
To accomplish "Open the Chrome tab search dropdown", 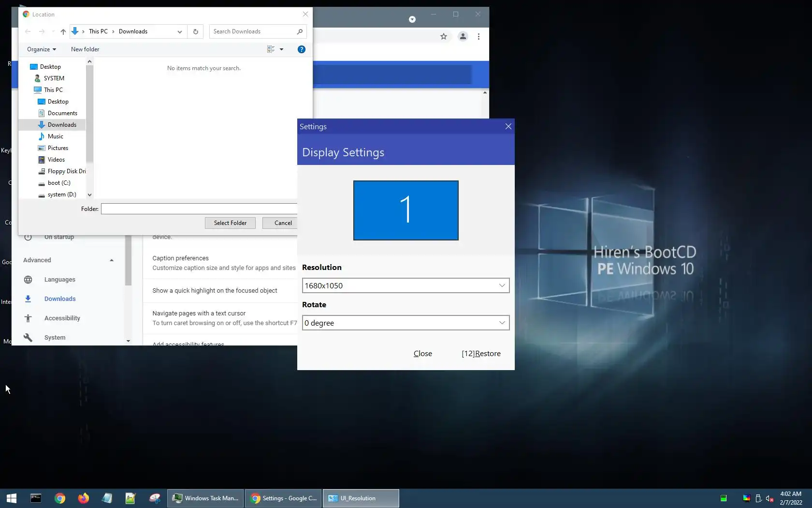I will (x=412, y=19).
